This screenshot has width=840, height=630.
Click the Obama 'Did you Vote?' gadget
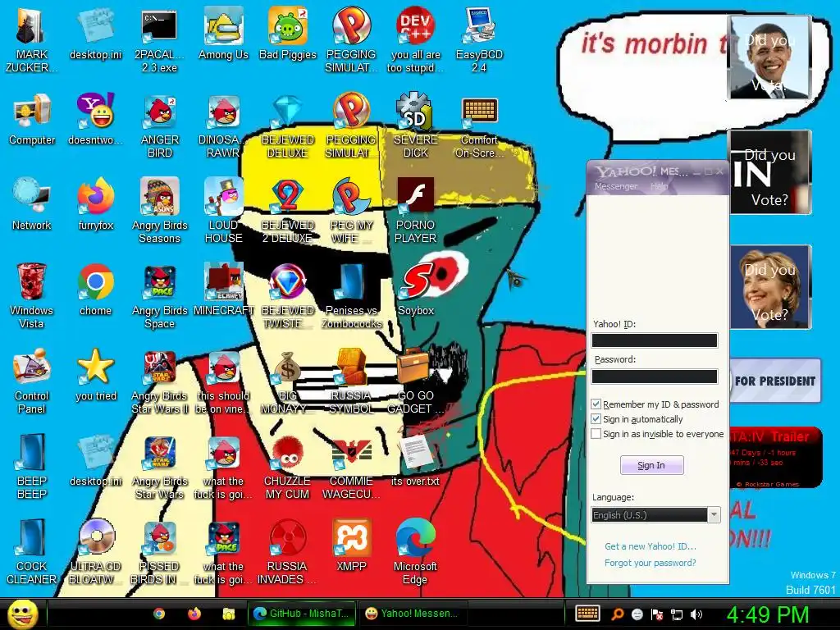[x=769, y=58]
